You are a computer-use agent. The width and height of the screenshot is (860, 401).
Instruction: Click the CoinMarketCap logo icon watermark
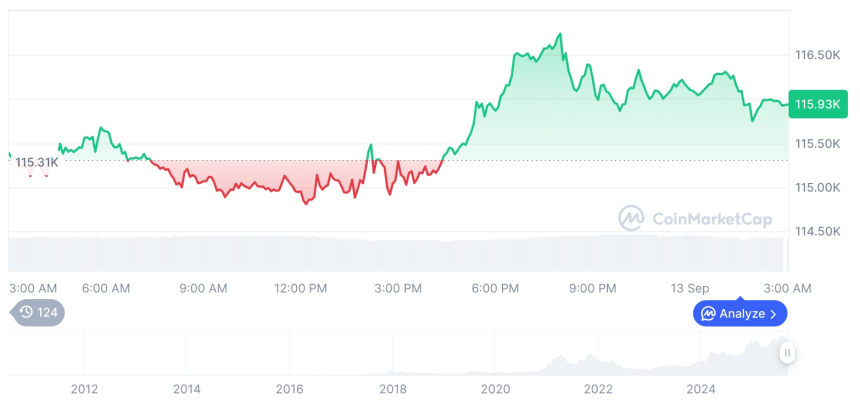click(x=631, y=217)
